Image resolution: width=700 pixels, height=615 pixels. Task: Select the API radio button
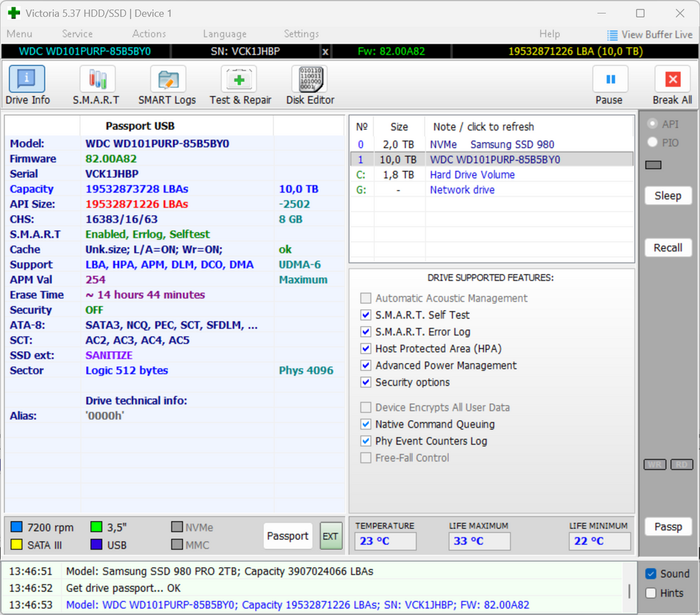[652, 124]
